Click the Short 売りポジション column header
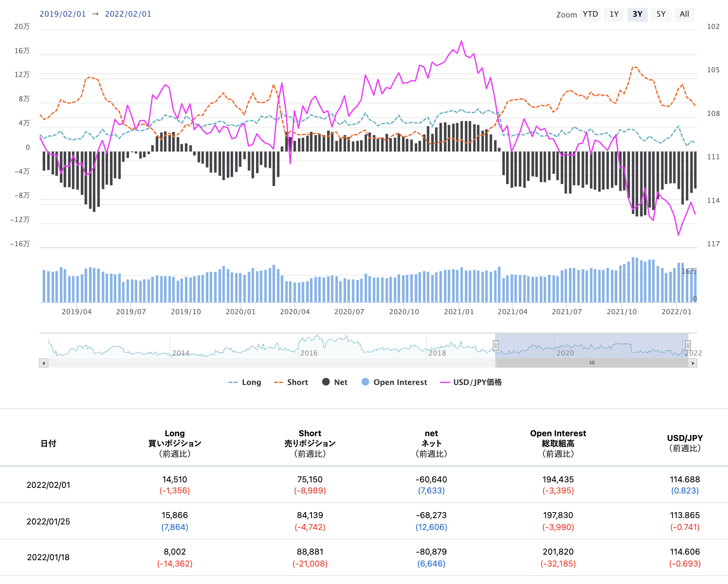Screen dimensions: 728x584 pyautogui.click(x=310, y=443)
